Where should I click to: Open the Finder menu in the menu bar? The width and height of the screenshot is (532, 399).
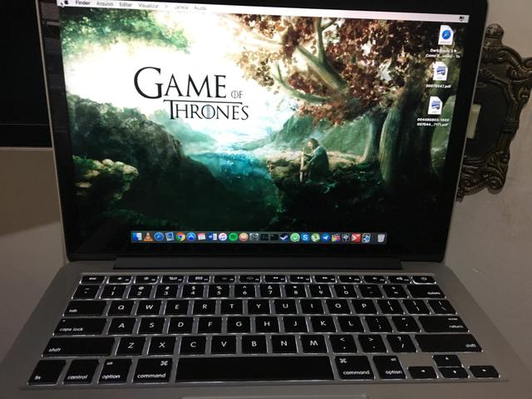[82, 3]
